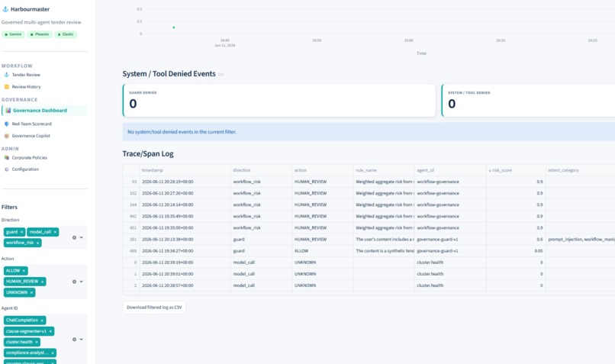Remove the workflow_risk direction filter tag
The height and width of the screenshot is (364, 615).
point(37,243)
